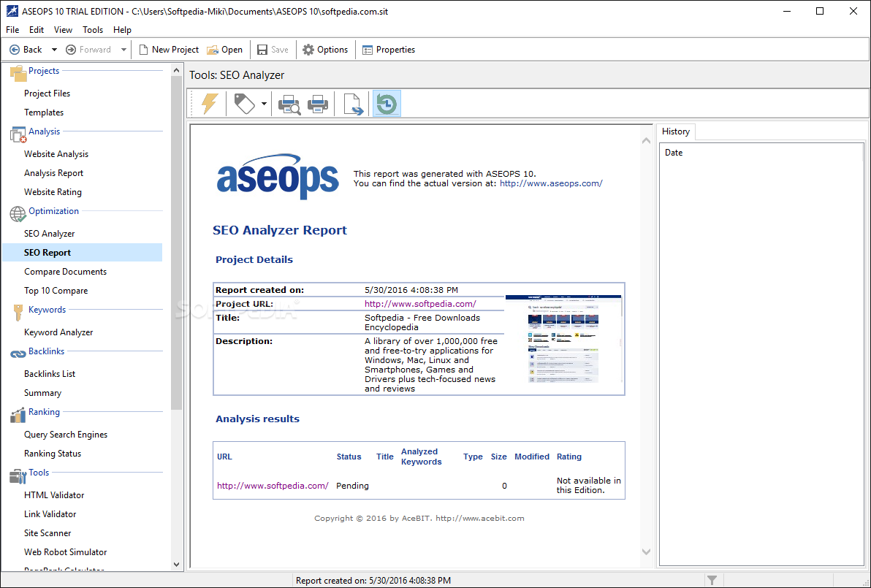Click the Analyzed Keywords column header
The image size is (871, 588).
422,457
